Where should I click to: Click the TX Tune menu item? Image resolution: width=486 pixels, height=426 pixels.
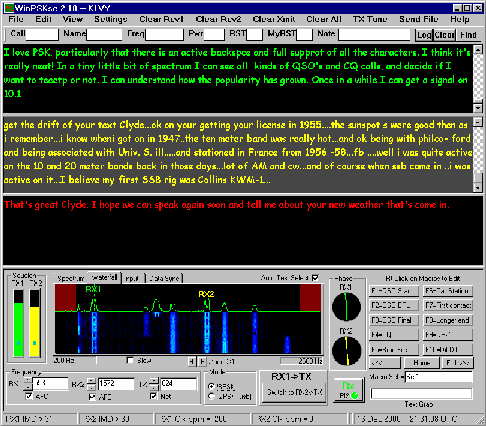[370, 19]
